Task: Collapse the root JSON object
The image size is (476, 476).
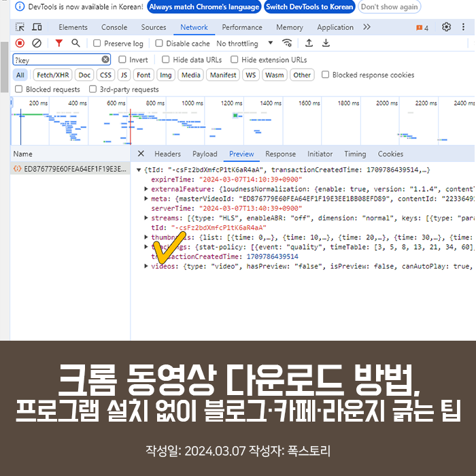Action: [x=139, y=170]
